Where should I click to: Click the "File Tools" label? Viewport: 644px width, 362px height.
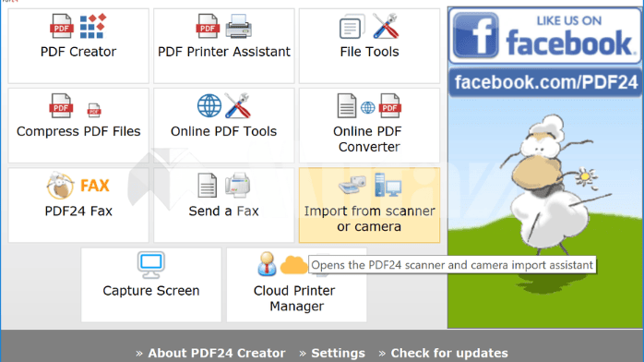[x=369, y=52]
